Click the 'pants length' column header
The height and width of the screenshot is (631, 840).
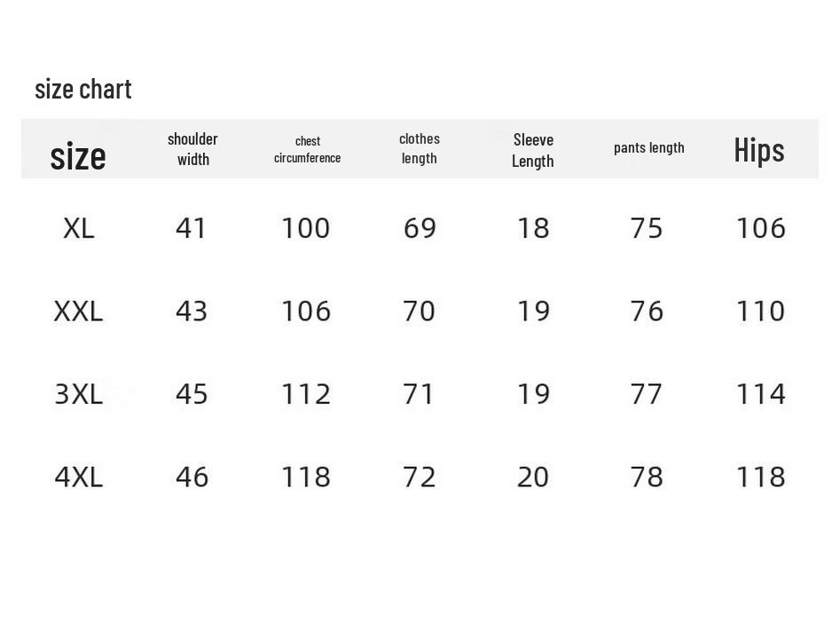point(649,147)
